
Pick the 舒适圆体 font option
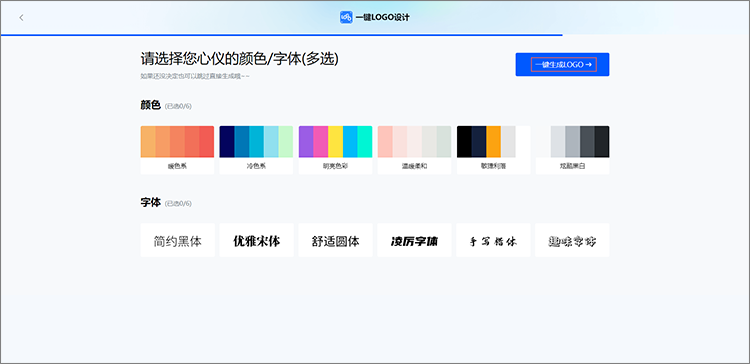[x=335, y=241]
